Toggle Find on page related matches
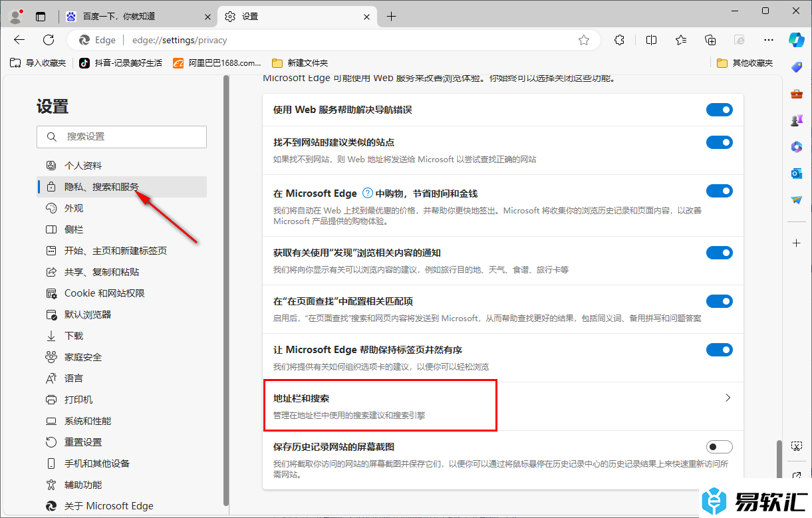The height and width of the screenshot is (518, 812). click(x=720, y=301)
